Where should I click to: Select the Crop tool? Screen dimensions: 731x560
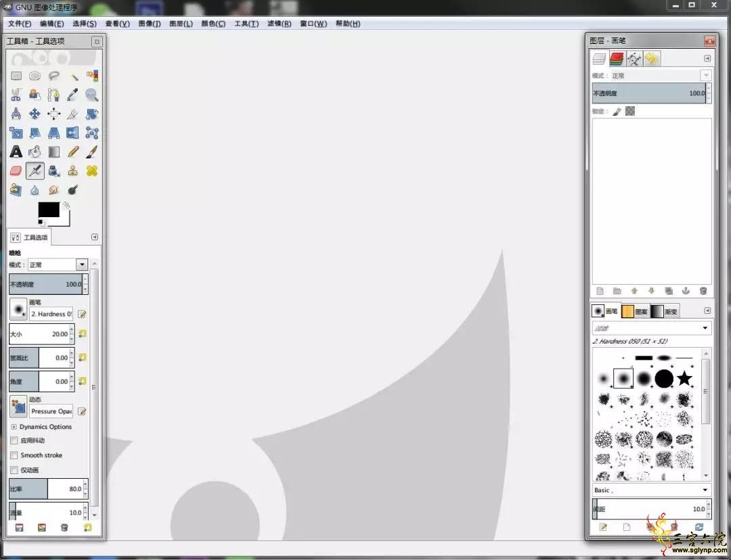point(73,114)
